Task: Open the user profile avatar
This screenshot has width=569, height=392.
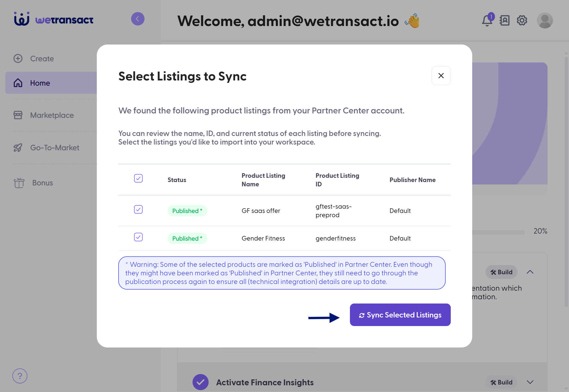Action: [545, 20]
